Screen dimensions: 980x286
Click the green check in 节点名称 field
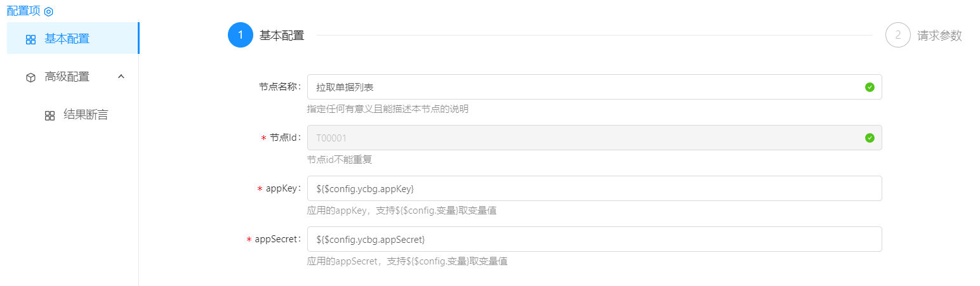coord(870,87)
